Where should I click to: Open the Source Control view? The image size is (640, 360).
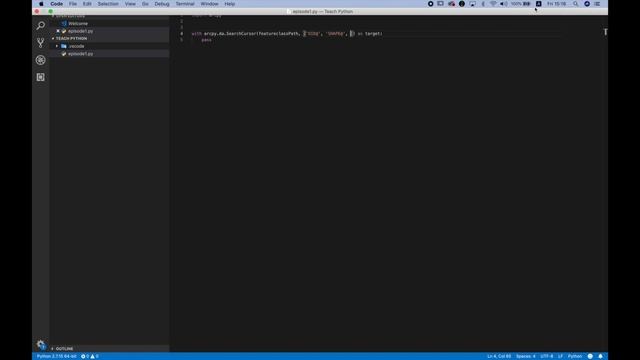coord(40,43)
